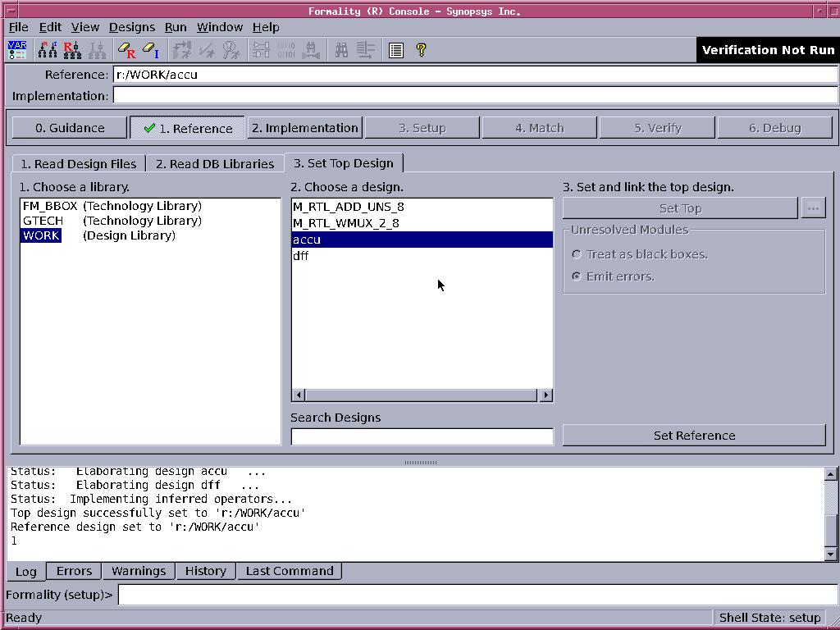Select the accu design
The width and height of the screenshot is (840, 630).
coord(422,240)
